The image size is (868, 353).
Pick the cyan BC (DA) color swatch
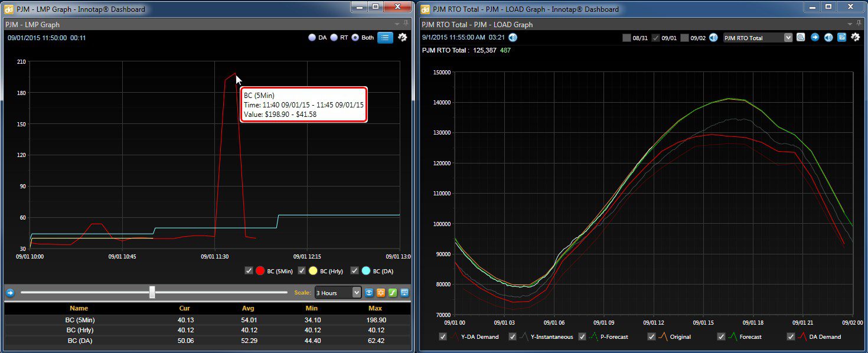coord(366,271)
